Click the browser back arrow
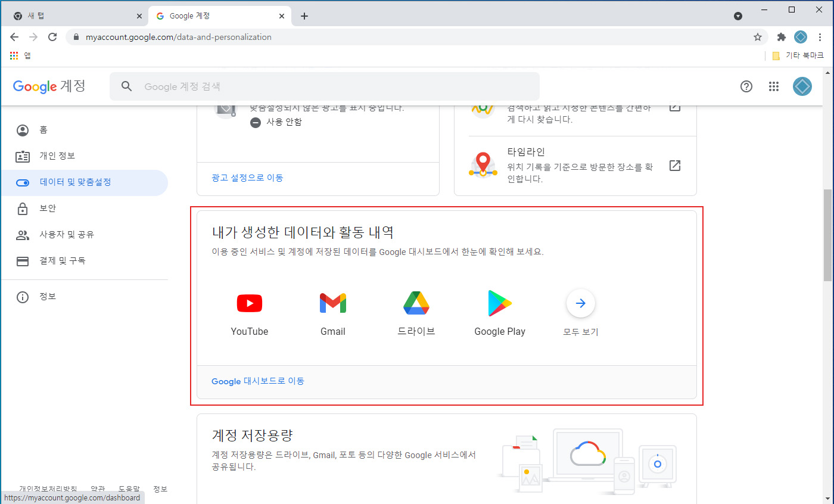This screenshot has height=504, width=834. pos(14,37)
